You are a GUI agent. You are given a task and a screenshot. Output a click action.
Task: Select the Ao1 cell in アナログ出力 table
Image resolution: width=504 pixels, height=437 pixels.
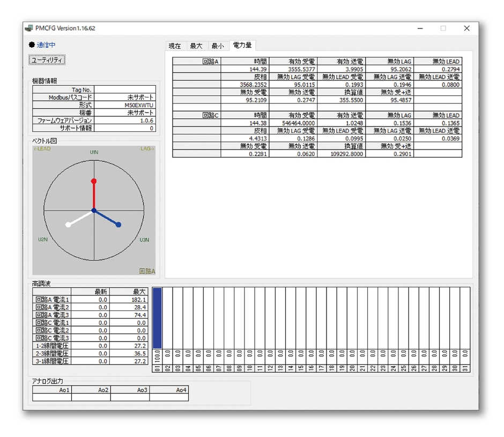click(52, 390)
